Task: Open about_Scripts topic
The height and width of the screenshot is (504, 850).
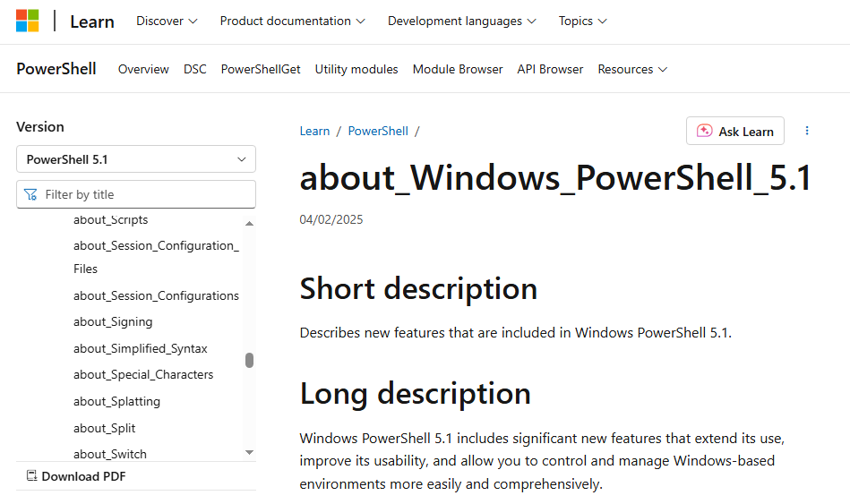Action: click(110, 219)
